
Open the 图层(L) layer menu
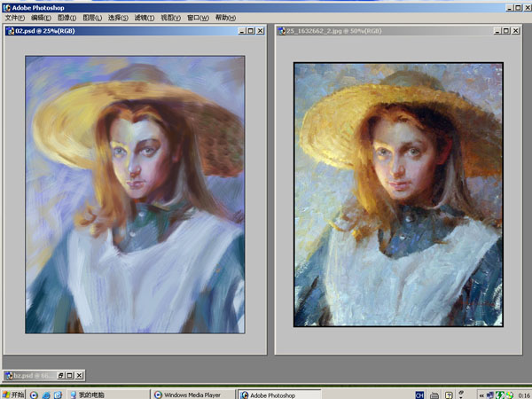(x=92, y=18)
